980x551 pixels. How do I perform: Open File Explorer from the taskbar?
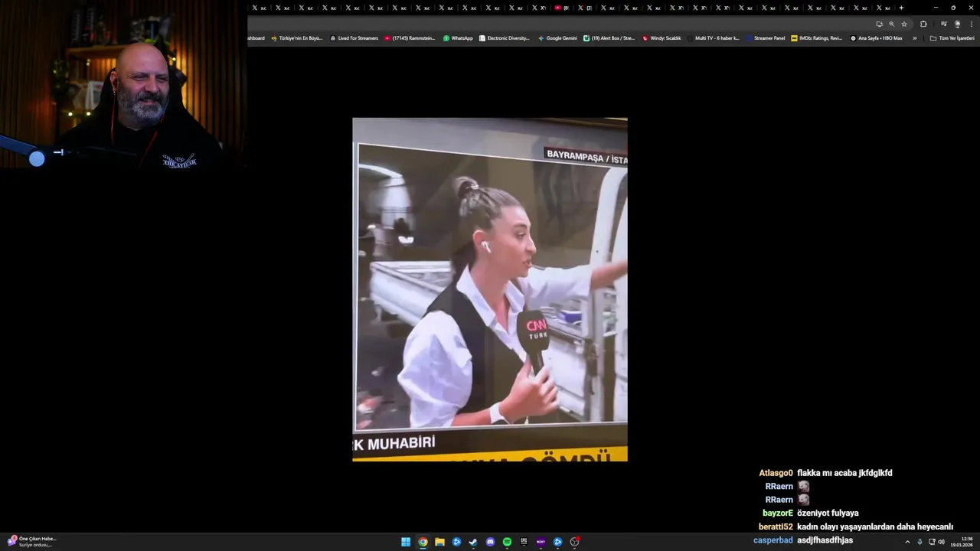(x=439, y=542)
